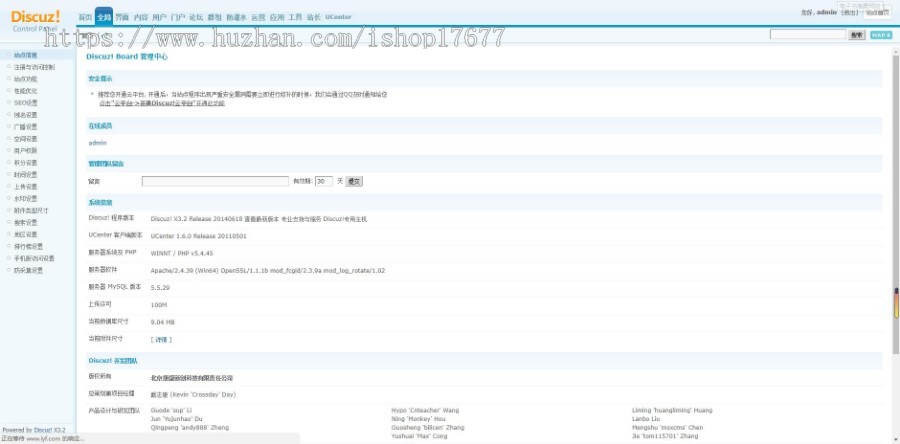Open 防采集设置 in the sidebar
The width and height of the screenshot is (900, 444).
pyautogui.click(x=29, y=270)
